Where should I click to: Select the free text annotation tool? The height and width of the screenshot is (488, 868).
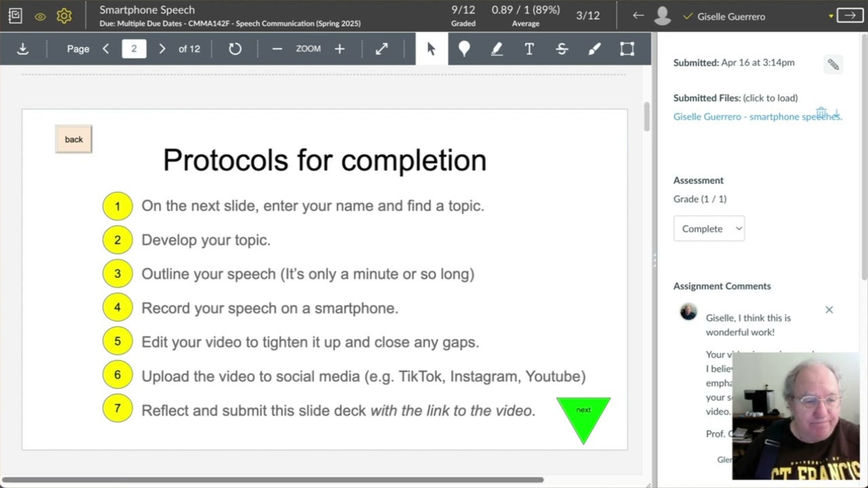(530, 49)
